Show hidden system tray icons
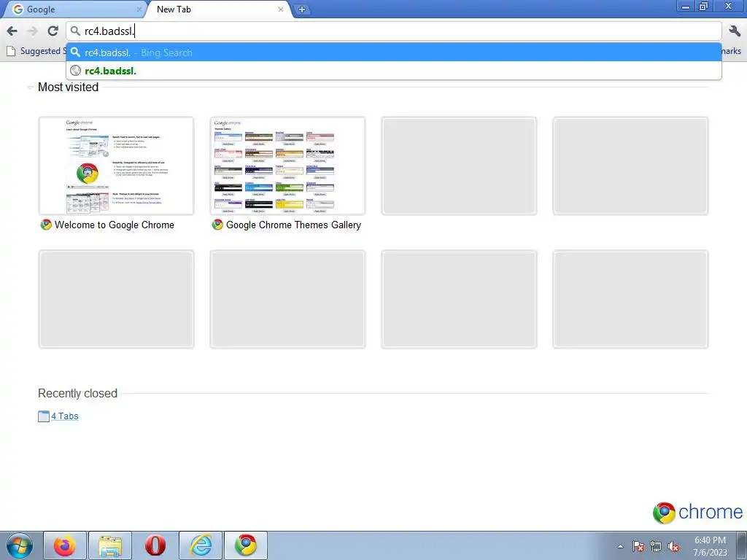This screenshot has height=560, width=747. [620, 546]
